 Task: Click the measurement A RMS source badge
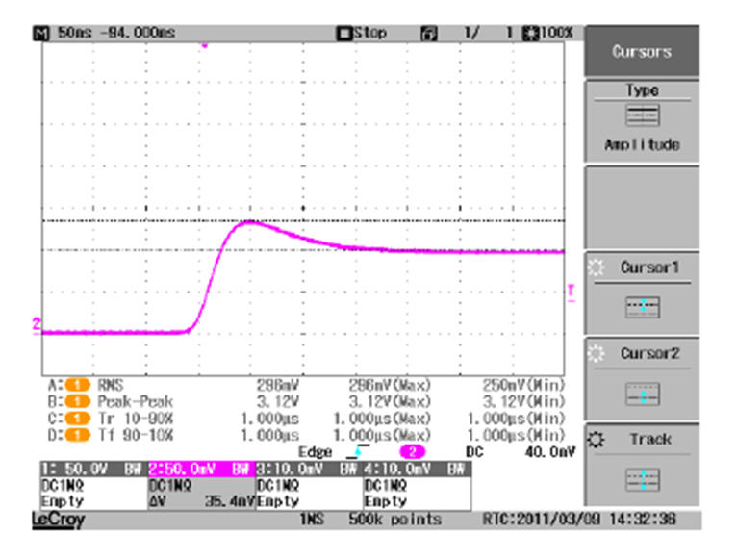77,386
